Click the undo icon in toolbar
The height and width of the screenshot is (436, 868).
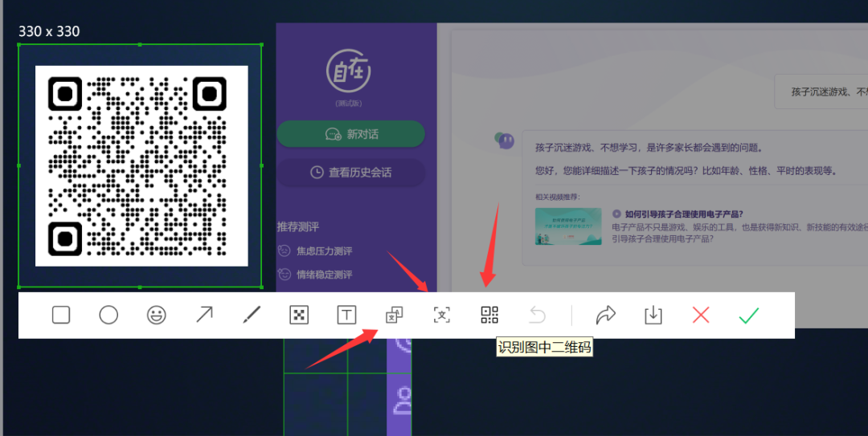(x=537, y=315)
